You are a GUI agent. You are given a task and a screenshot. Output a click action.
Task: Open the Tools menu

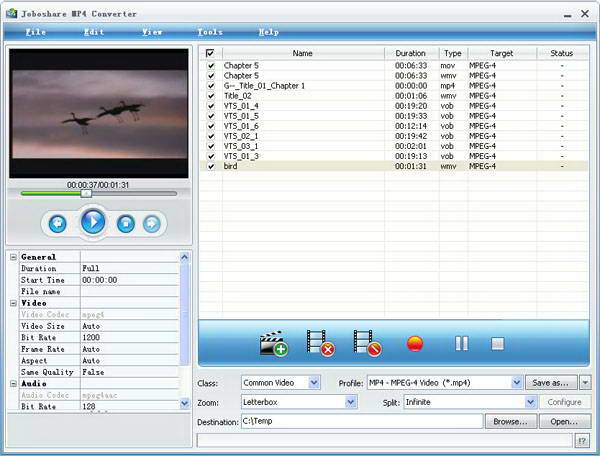pyautogui.click(x=210, y=32)
